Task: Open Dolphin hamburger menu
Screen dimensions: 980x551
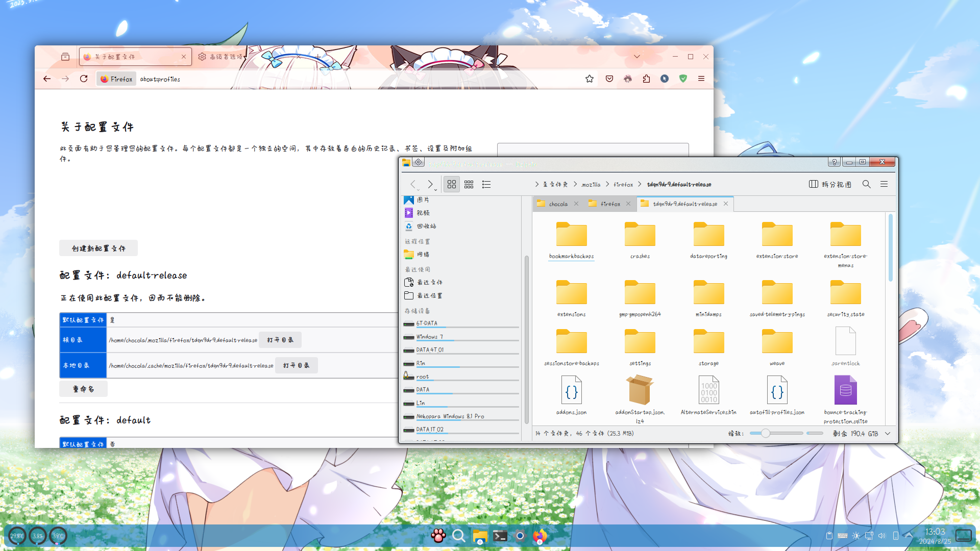Action: tap(884, 184)
